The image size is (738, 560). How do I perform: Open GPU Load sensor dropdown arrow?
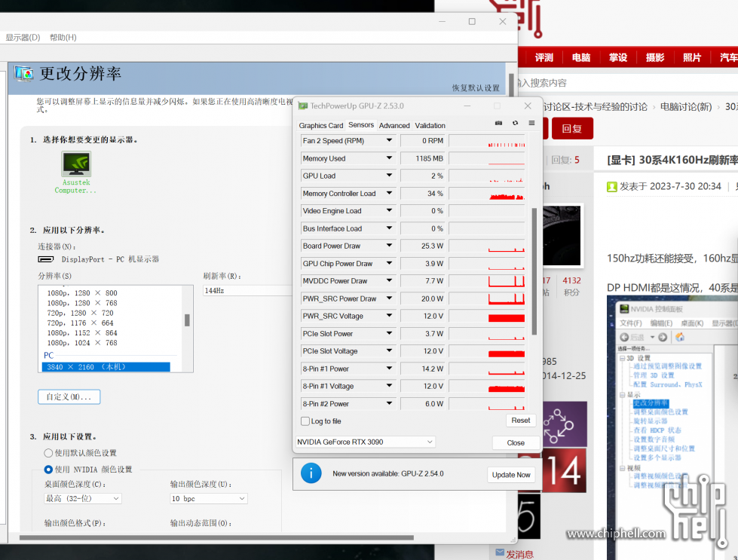pyautogui.click(x=389, y=176)
